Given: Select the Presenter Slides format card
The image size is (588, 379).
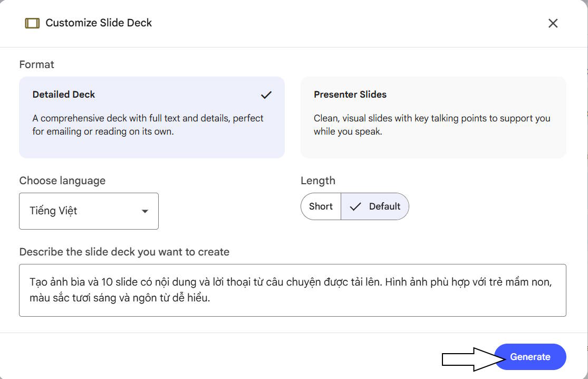Looking at the screenshot, I should [x=433, y=117].
